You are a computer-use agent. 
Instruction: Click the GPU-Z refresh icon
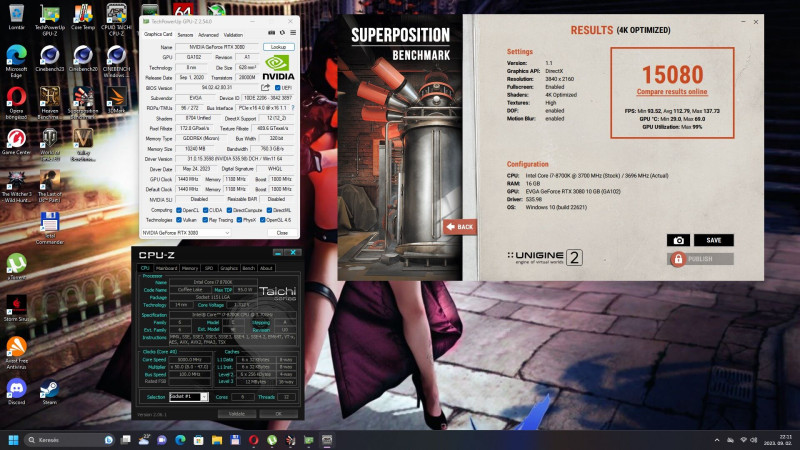tap(282, 33)
